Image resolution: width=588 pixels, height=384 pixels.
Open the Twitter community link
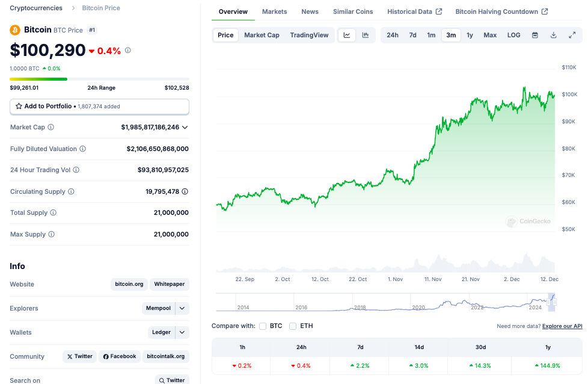click(x=80, y=356)
